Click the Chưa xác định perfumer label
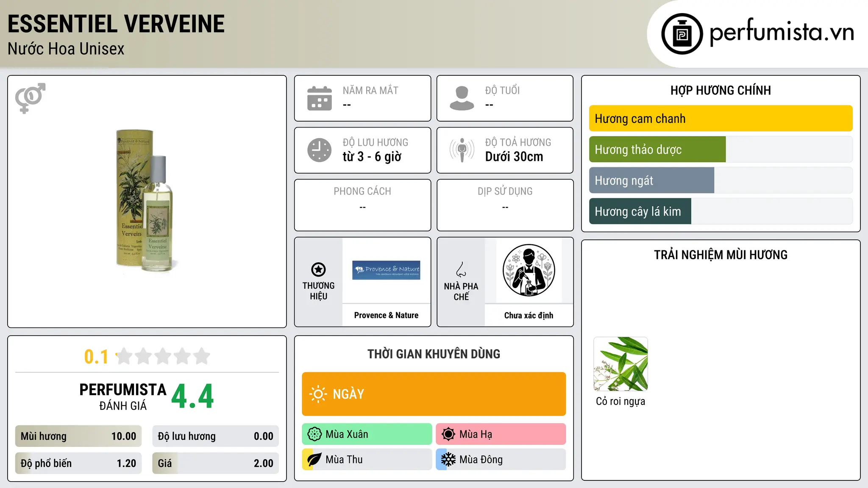 point(529,315)
